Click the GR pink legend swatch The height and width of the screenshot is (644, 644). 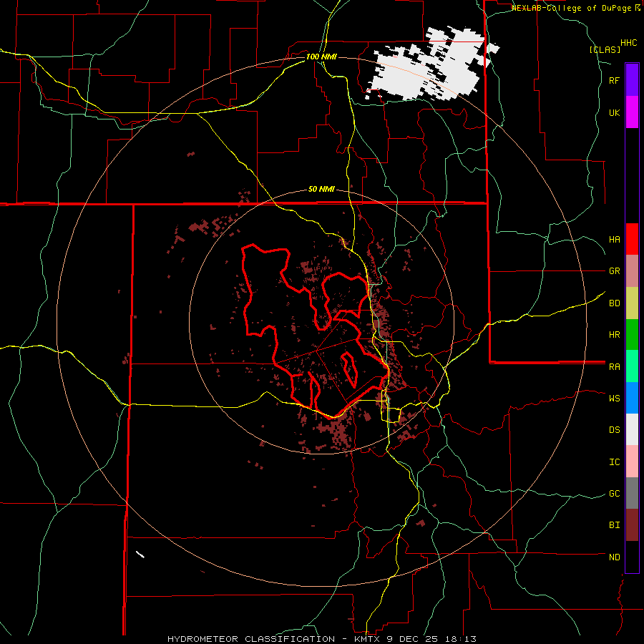click(632, 271)
